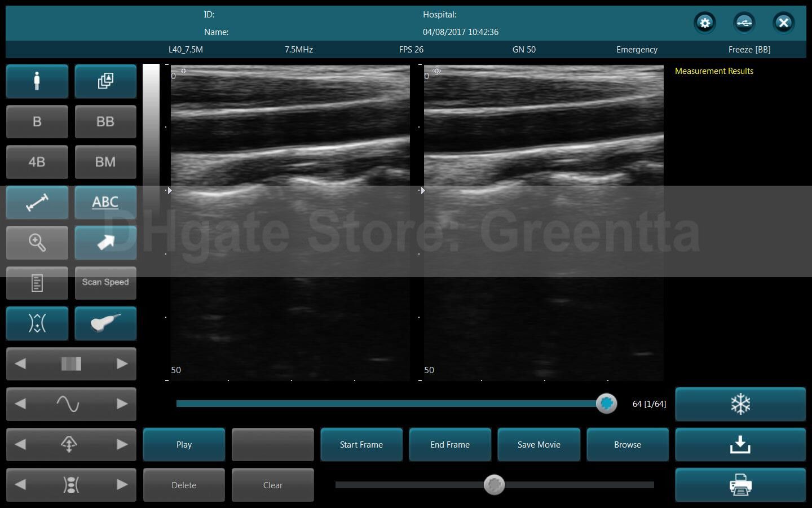Open the image gallery stacked-pages icon
The height and width of the screenshot is (508, 812).
pyautogui.click(x=105, y=81)
